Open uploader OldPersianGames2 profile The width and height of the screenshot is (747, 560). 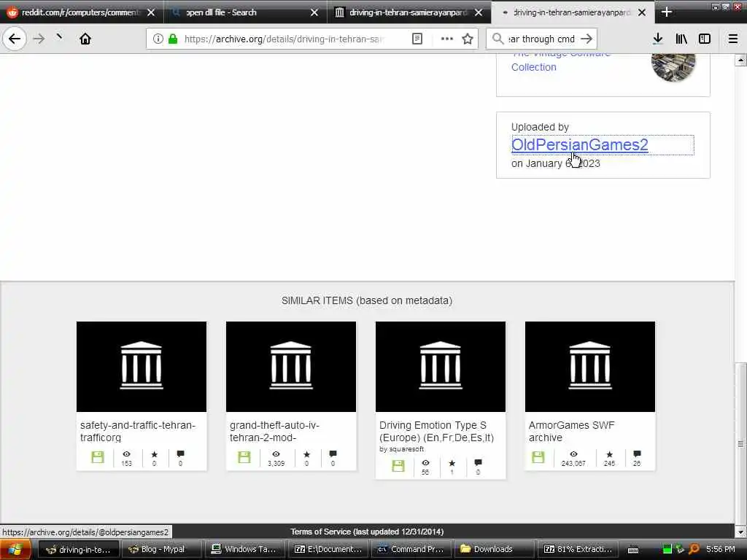point(579,145)
